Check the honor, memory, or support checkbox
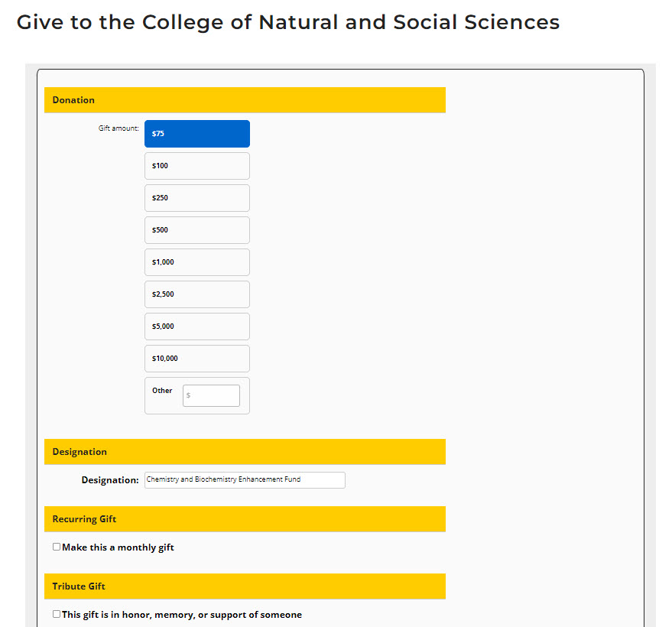The width and height of the screenshot is (672, 627). click(57, 614)
